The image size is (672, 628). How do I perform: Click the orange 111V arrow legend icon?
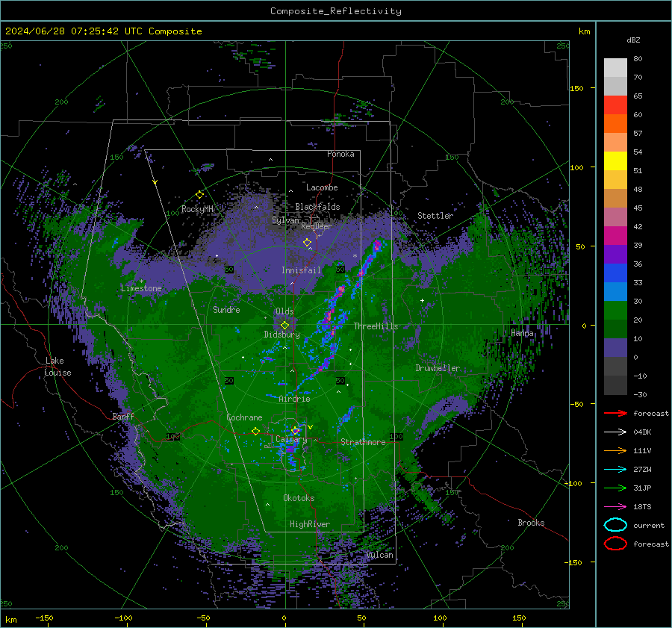(615, 450)
